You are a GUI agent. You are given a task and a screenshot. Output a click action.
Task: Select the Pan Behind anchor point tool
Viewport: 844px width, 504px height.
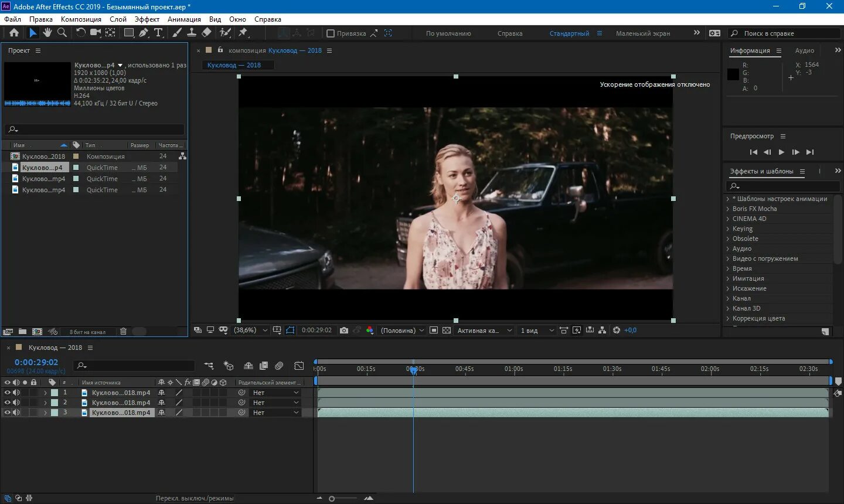(x=110, y=33)
